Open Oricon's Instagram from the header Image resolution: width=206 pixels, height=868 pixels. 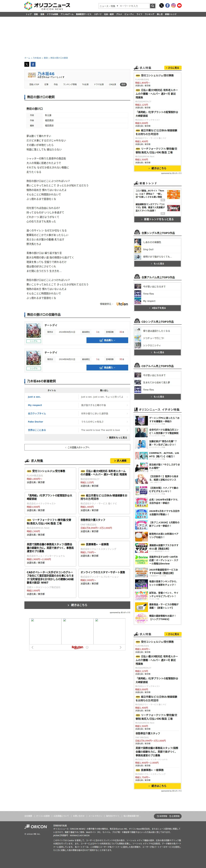pyautogui.click(x=173, y=5)
